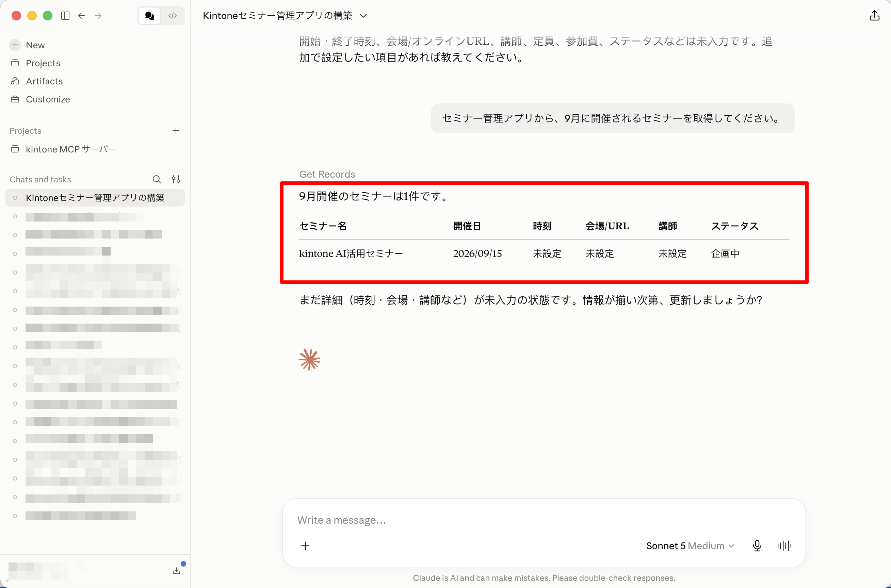Click the ステータス column header

point(735,226)
